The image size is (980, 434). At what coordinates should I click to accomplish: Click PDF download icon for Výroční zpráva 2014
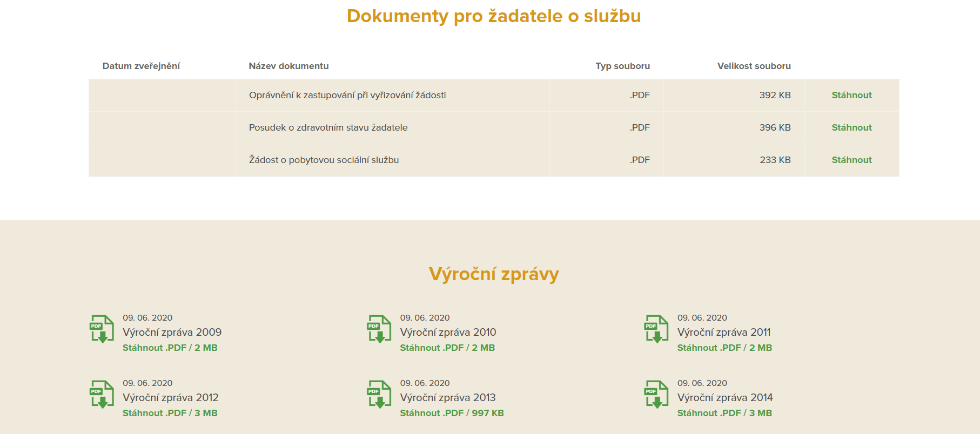[656, 395]
